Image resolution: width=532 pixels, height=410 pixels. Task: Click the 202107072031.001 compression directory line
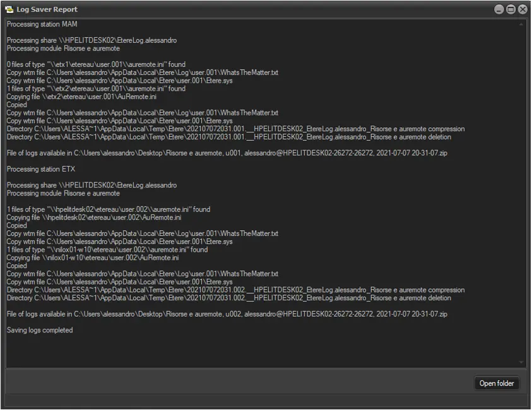coord(235,129)
